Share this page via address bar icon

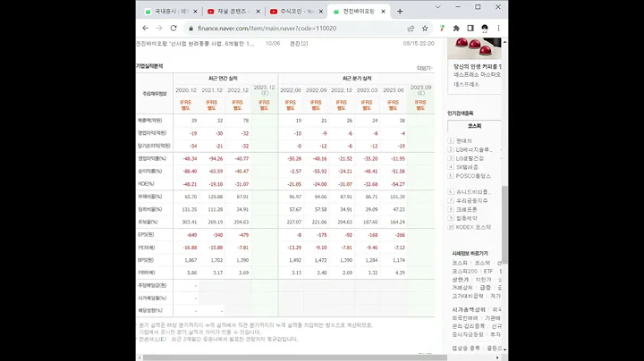[411, 29]
